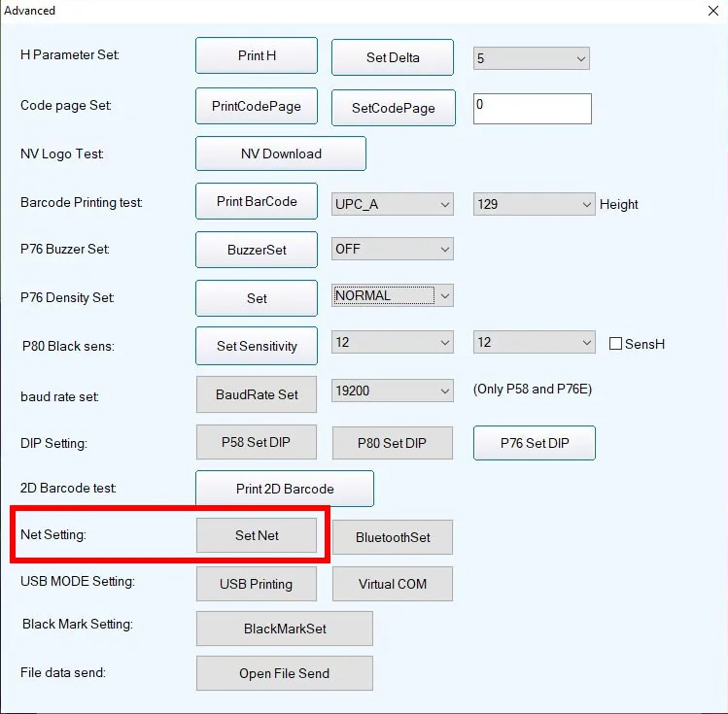The width and height of the screenshot is (728, 714).
Task: Click the Set Delta button
Action: tap(393, 57)
